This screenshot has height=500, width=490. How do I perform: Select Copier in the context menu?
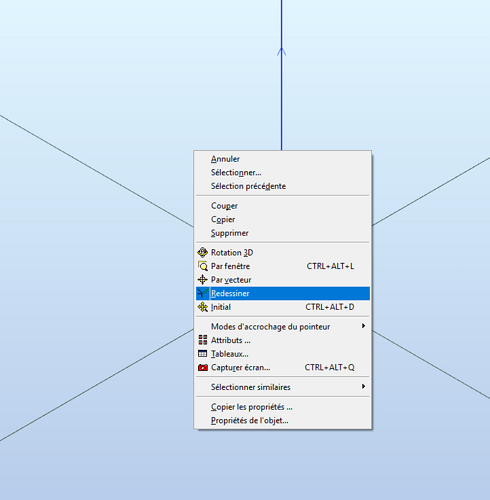click(x=283, y=219)
